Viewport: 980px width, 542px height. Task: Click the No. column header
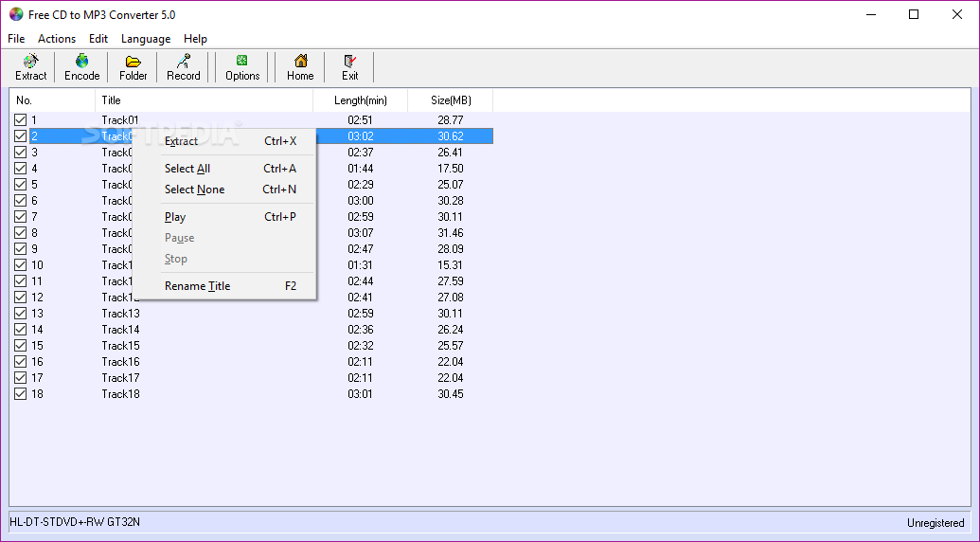pos(52,100)
